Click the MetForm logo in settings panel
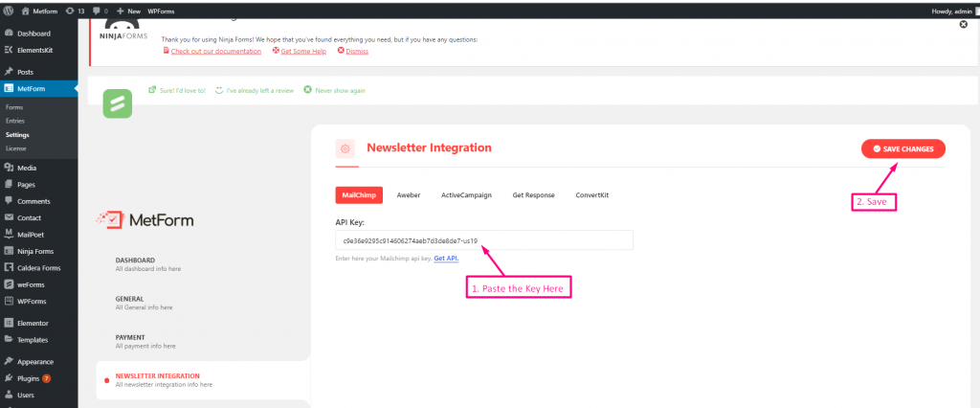This screenshot has width=980, height=408. click(145, 219)
